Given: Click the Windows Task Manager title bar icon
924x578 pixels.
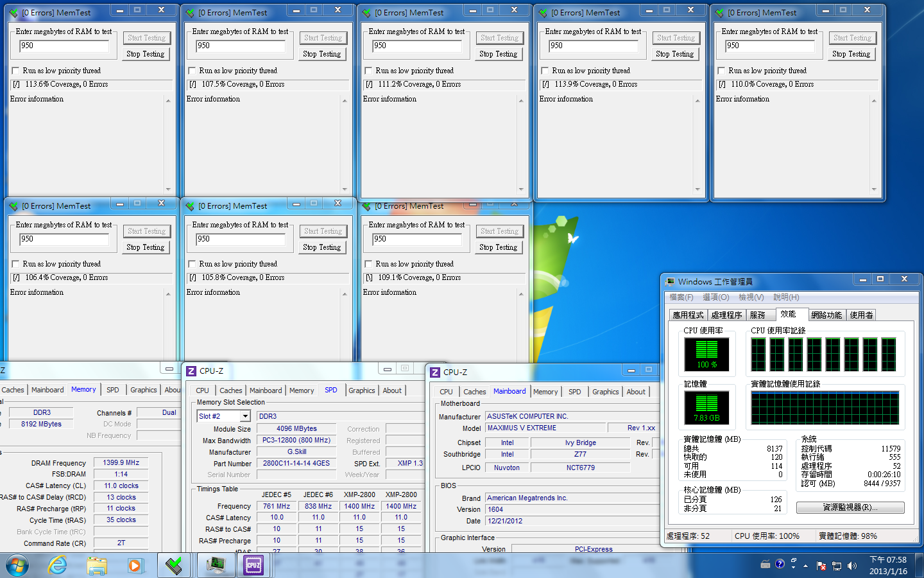Looking at the screenshot, I should pyautogui.click(x=670, y=281).
